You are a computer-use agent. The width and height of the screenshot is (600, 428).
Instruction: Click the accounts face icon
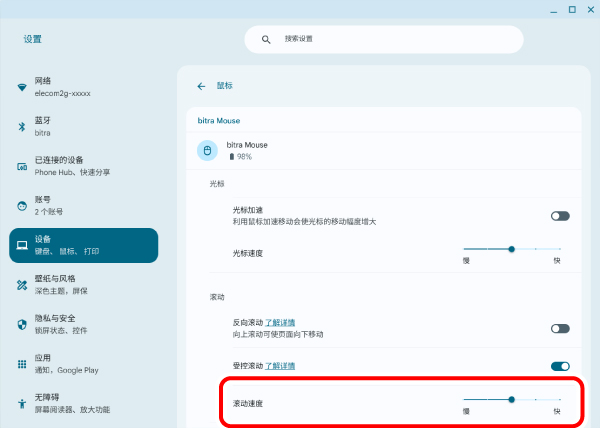(x=22, y=206)
